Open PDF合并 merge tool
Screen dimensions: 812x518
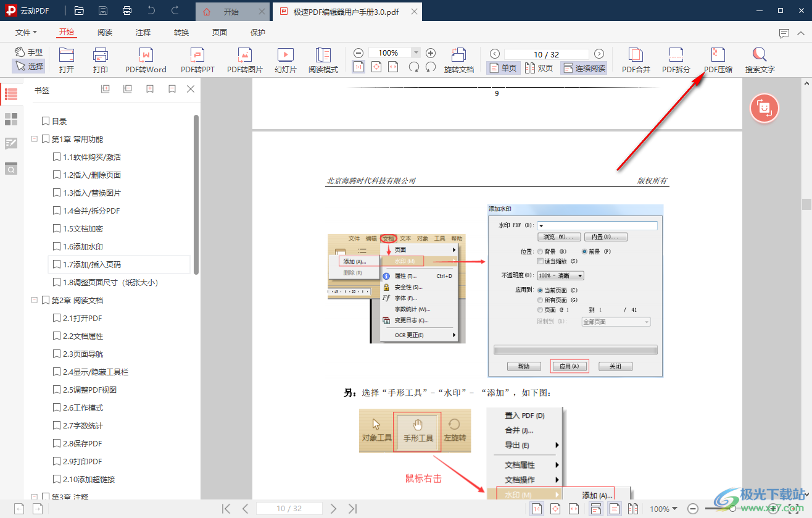tap(636, 61)
